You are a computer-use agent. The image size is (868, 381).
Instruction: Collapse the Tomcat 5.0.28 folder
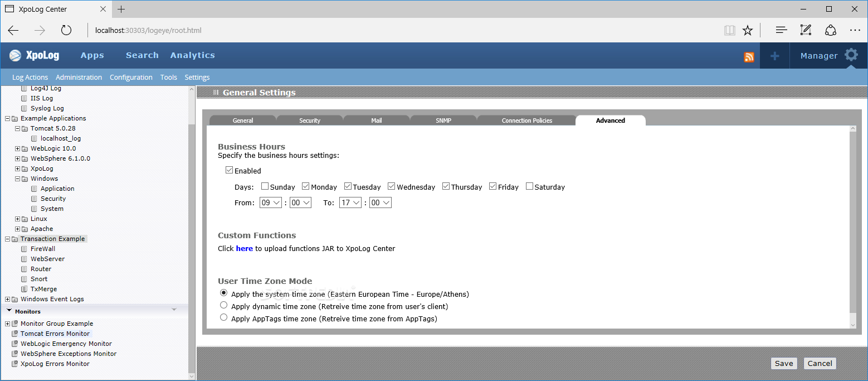17,128
